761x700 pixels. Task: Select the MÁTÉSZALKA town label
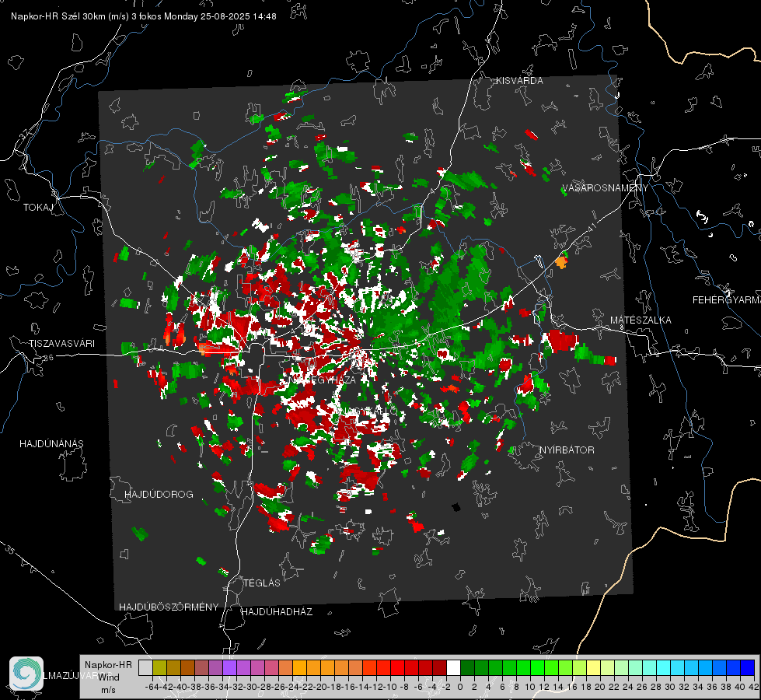641,320
